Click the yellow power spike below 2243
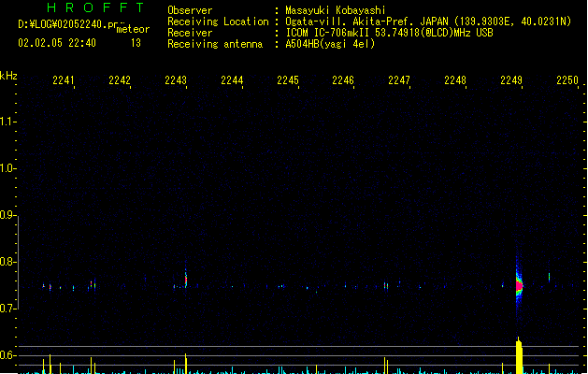The height and width of the screenshot is (374, 588). tap(186, 364)
